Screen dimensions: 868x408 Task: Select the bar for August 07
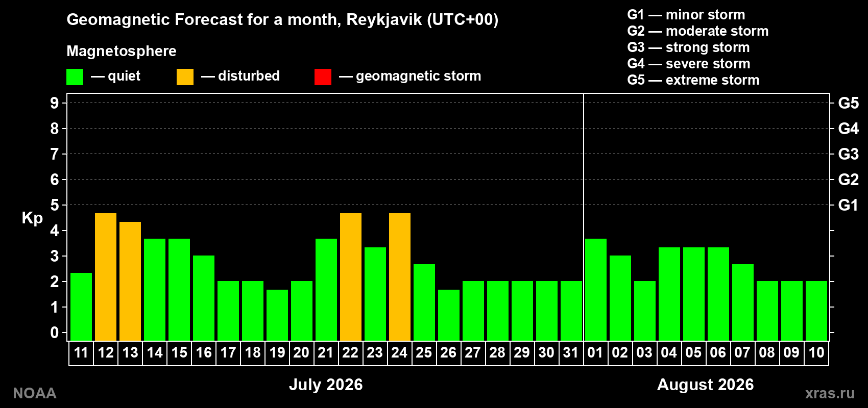pyautogui.click(x=743, y=302)
